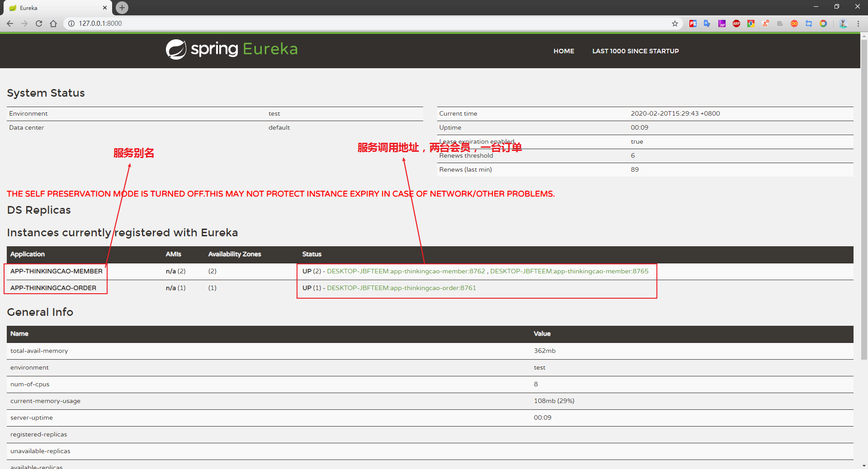868x469 pixels.
Task: Open the multicolor ring extension
Action: click(x=823, y=23)
